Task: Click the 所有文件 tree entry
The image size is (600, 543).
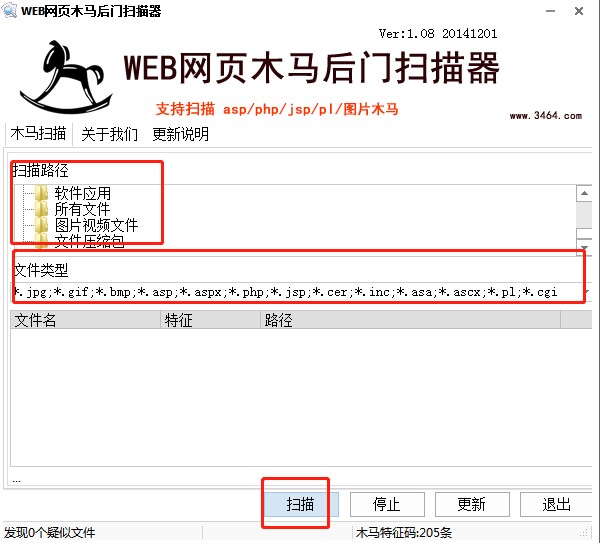Action: click(83, 209)
